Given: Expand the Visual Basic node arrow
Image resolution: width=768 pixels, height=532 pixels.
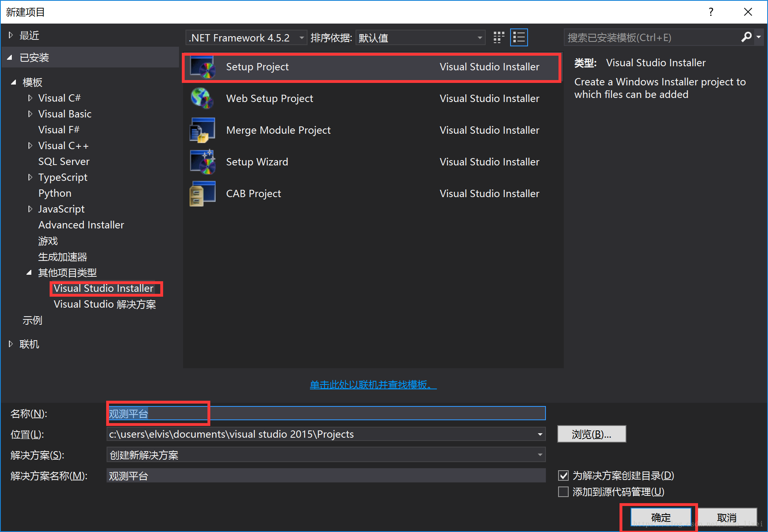Looking at the screenshot, I should [30, 114].
